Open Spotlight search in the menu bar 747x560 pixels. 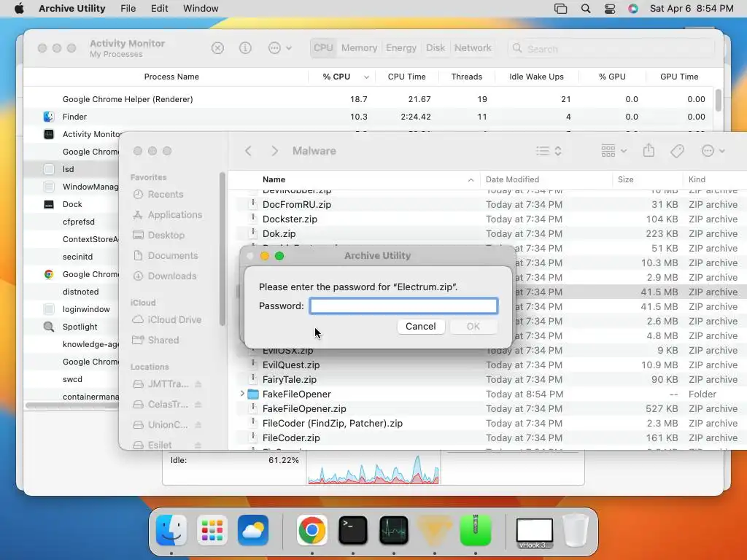[586, 9]
